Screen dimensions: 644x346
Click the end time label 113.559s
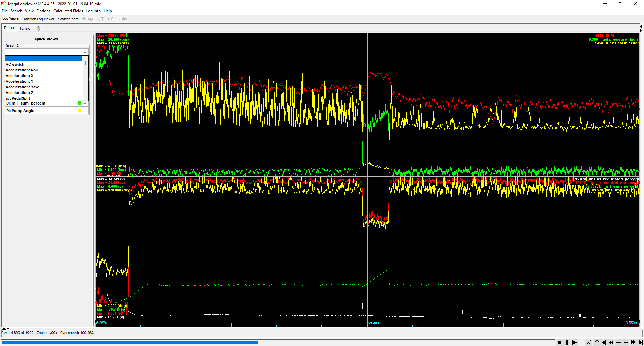tap(630, 323)
